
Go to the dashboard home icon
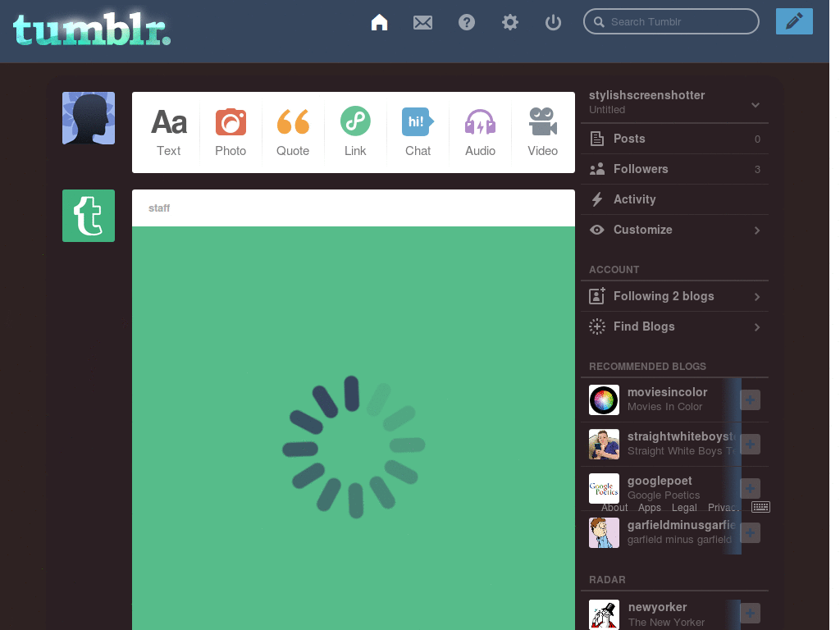pos(379,22)
